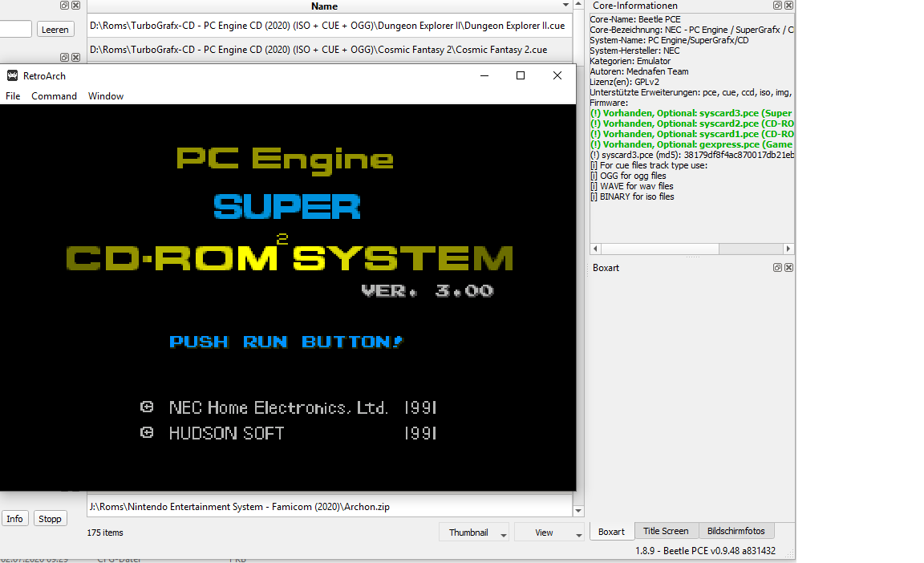Screen dimensions: 924x563
Task: Close the left panel above Leeren
Action: pyautogui.click(x=75, y=6)
